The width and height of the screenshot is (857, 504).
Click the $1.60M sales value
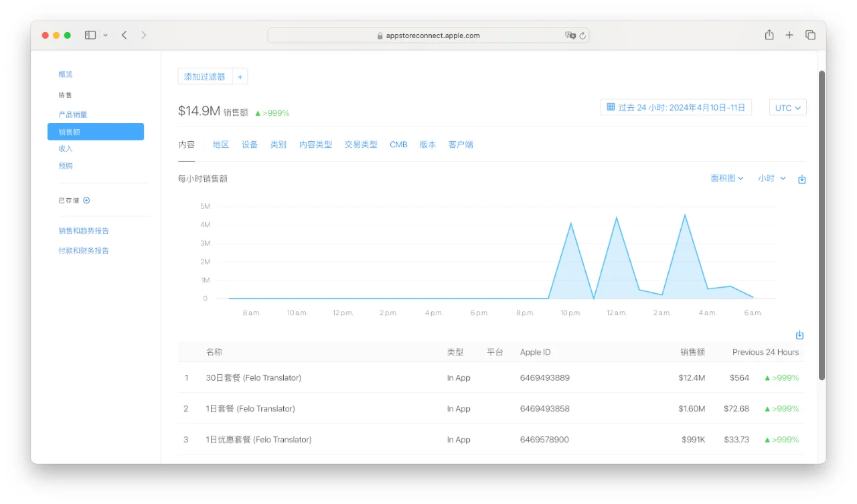click(x=692, y=408)
